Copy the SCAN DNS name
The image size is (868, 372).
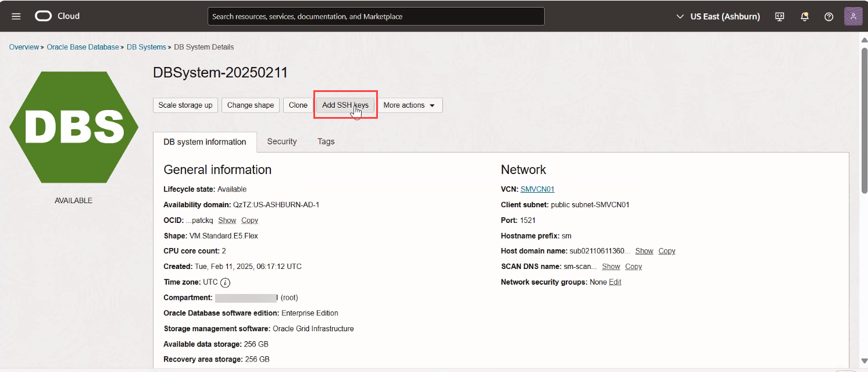click(634, 267)
